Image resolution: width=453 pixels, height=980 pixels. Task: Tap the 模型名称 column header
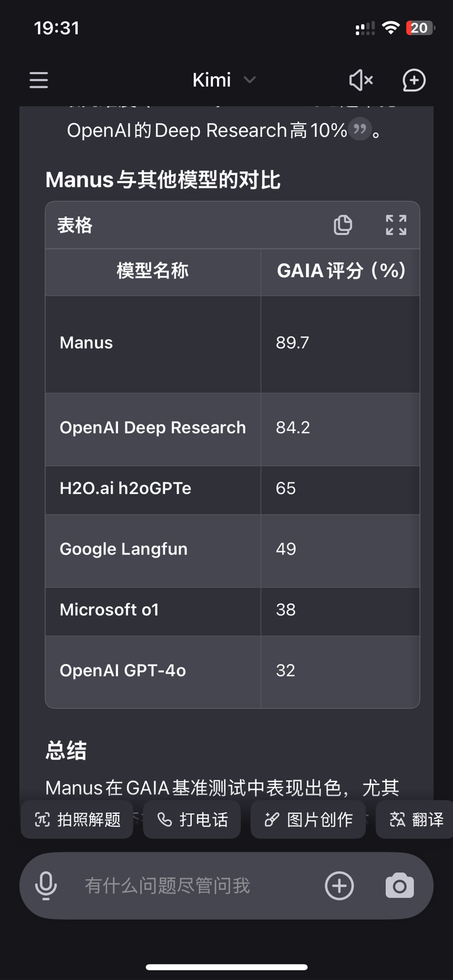click(x=153, y=271)
